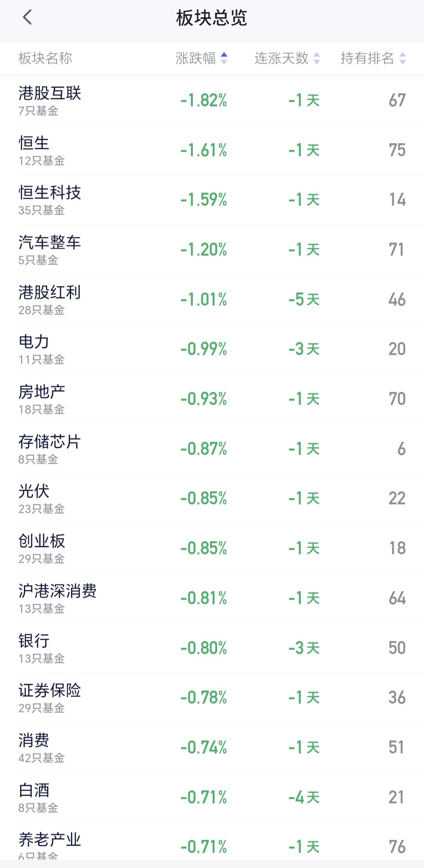The height and width of the screenshot is (868, 424).
Task: Select the 创业板 sector row
Action: pos(212,549)
